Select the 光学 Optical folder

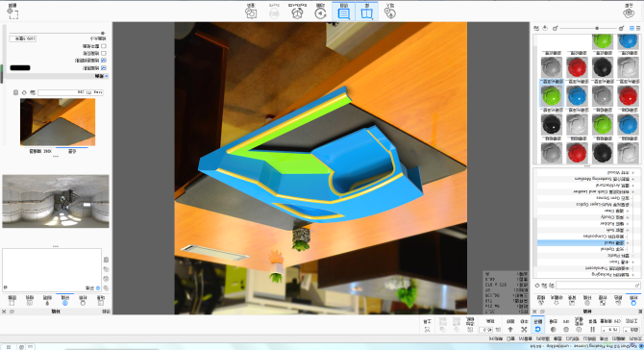(612, 249)
